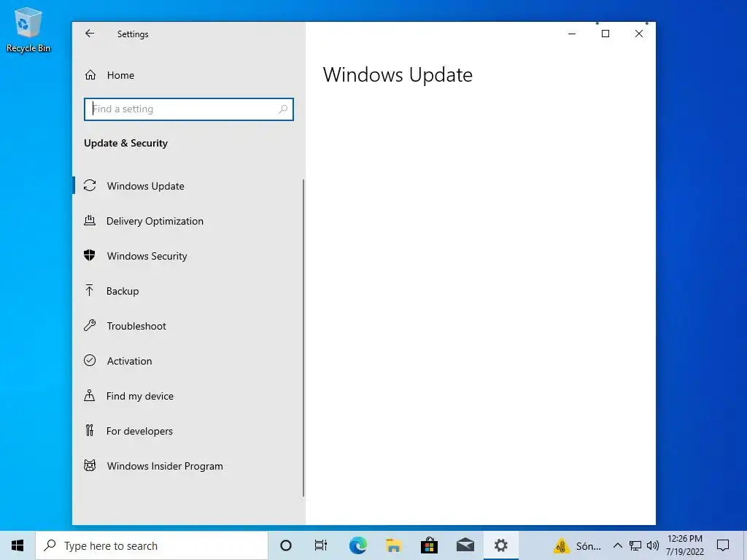The height and width of the screenshot is (560, 747).
Task: Click the magnifier icon in settings search
Action: coord(283,109)
